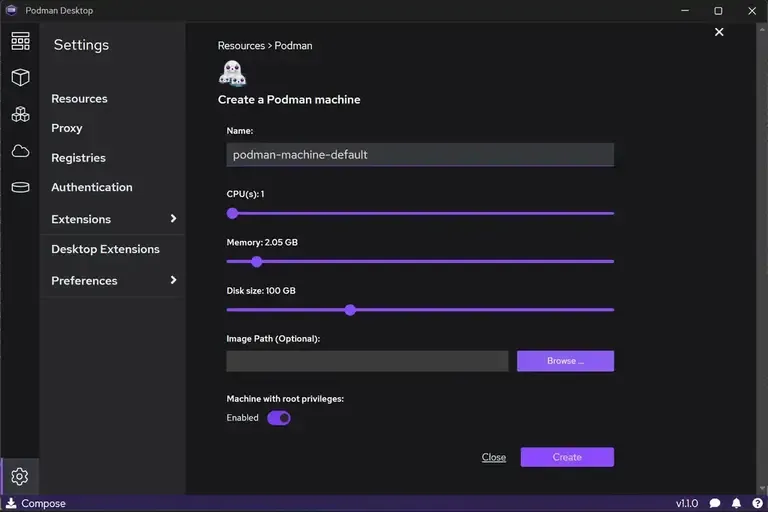Screen dimensions: 768x512
Task: Go to the Containers view
Action: pos(20,78)
